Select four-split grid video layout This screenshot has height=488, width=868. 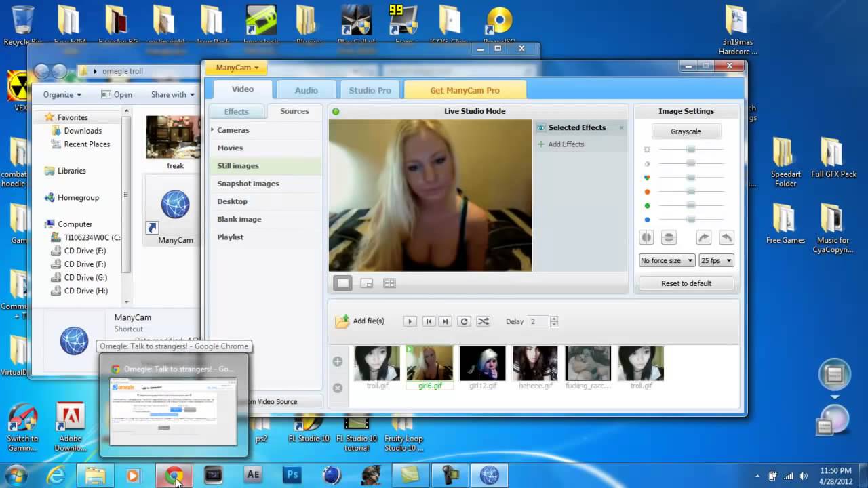389,283
